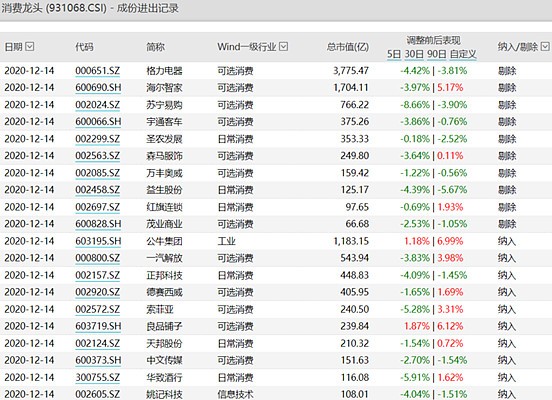Open stock code link 600066.SH
Screen dimensions: 552x400
98,122
